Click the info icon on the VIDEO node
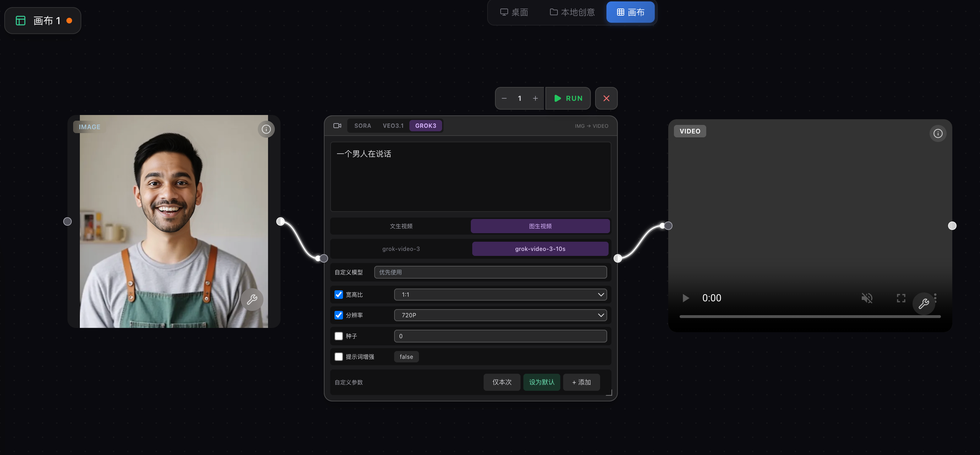The image size is (980, 455). tap(938, 133)
